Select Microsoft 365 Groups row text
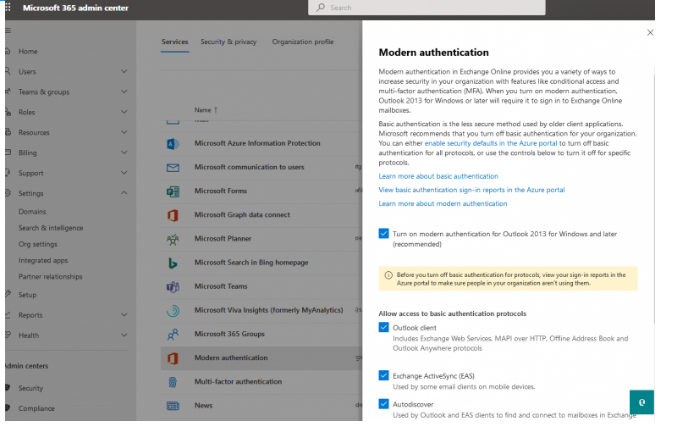 [229, 334]
